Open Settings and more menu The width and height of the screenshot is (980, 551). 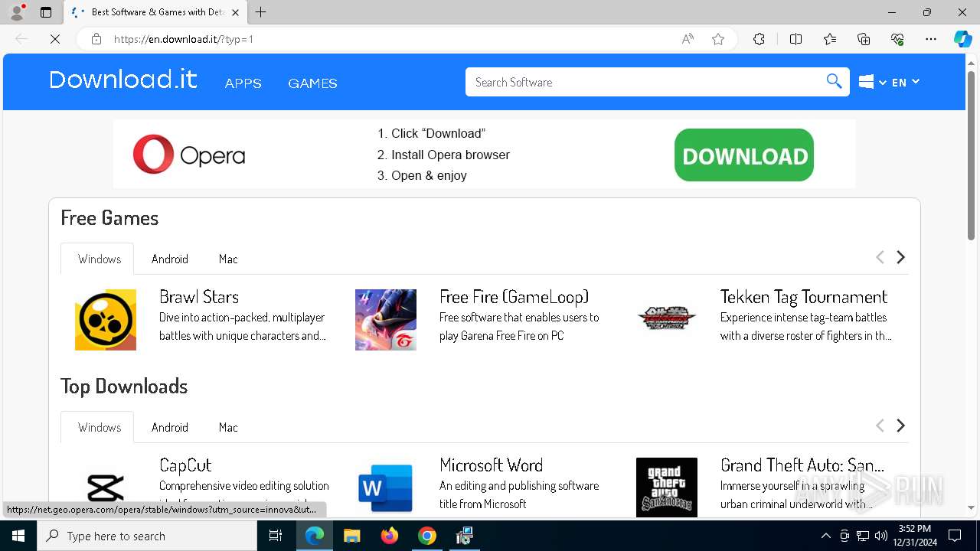(931, 39)
